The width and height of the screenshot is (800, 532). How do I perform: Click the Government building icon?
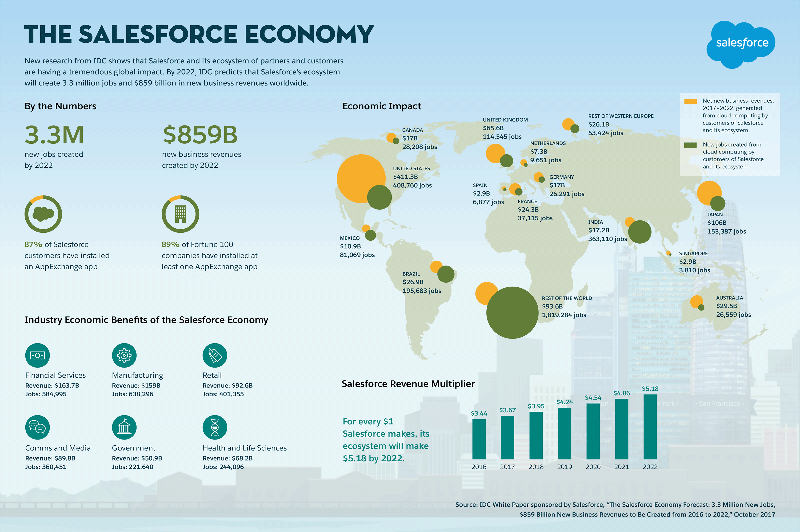pos(124,428)
